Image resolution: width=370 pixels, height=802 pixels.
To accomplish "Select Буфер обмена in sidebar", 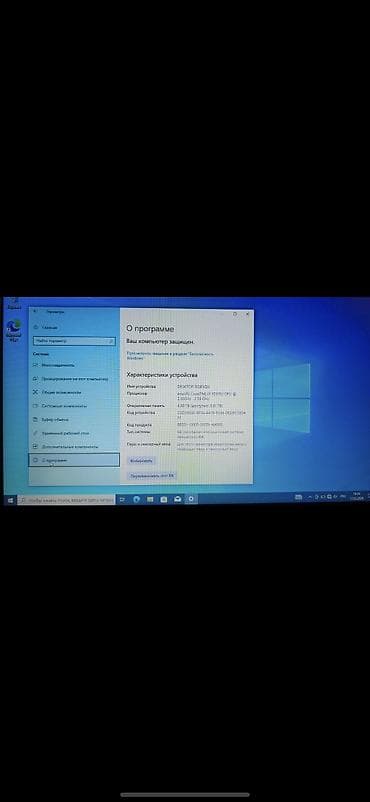I will click(74, 419).
